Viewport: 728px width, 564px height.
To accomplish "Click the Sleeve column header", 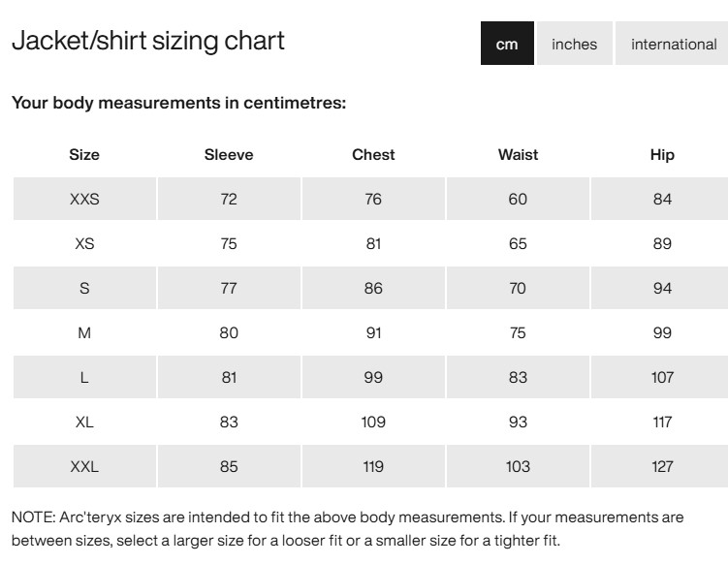I will pos(229,154).
